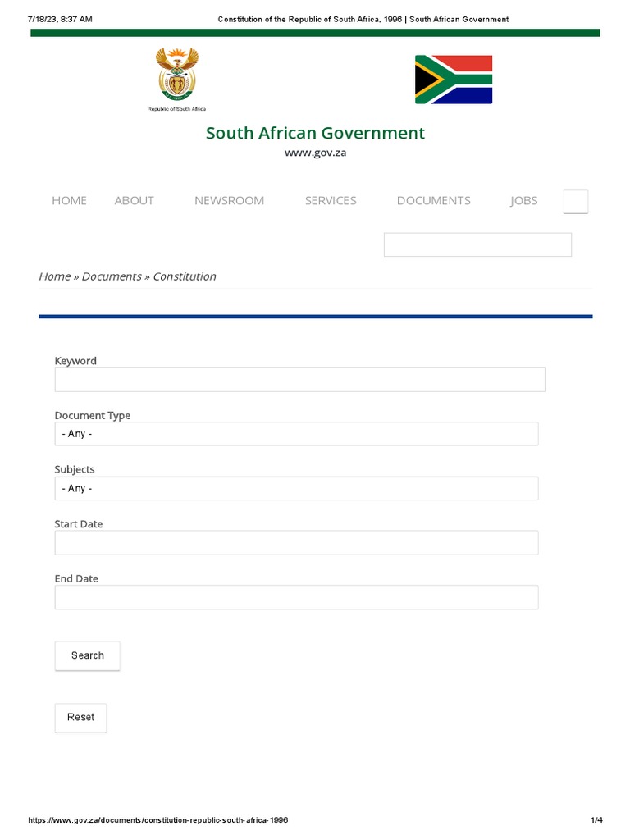This screenshot has width=630, height=840.
Task: Focus the Start Date field
Action: (296, 542)
